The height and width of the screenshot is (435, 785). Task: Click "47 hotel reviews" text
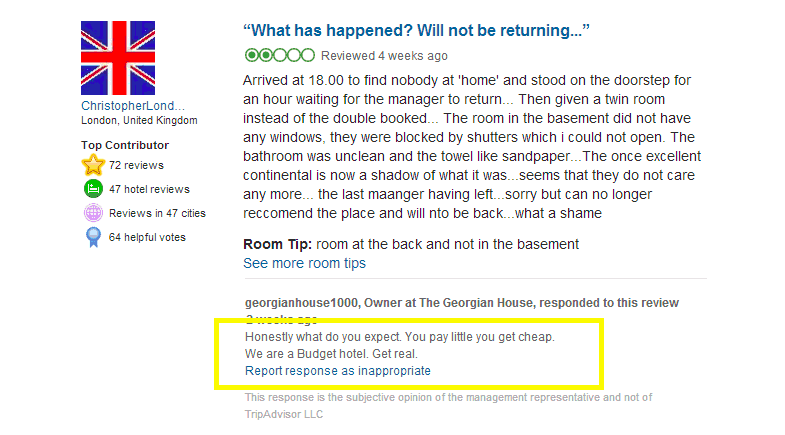point(149,189)
